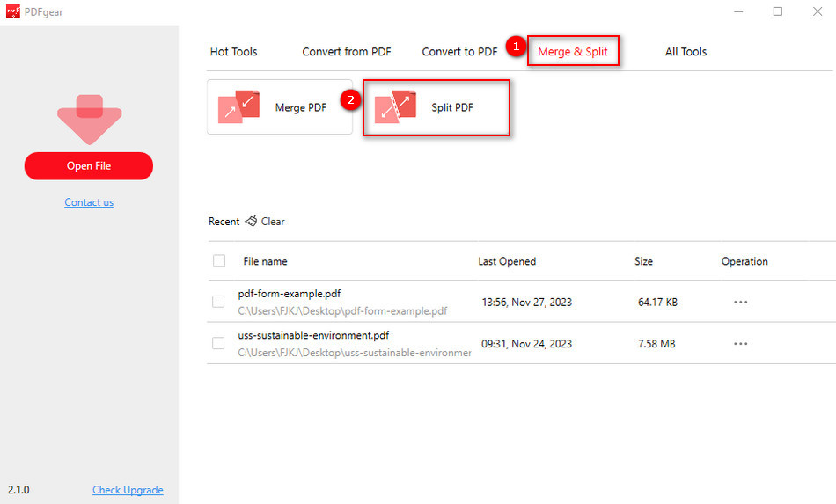This screenshot has width=836, height=504.
Task: Click the Recent section label
Action: click(x=224, y=221)
